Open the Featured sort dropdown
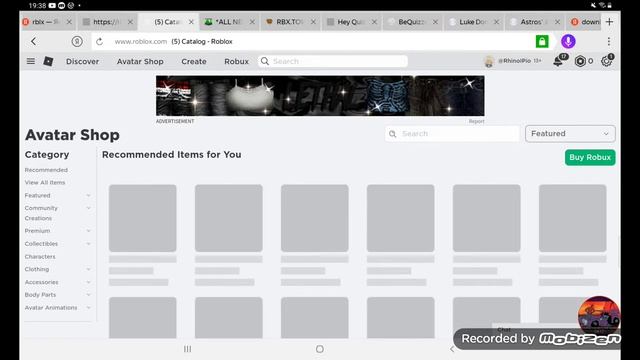 coord(570,134)
